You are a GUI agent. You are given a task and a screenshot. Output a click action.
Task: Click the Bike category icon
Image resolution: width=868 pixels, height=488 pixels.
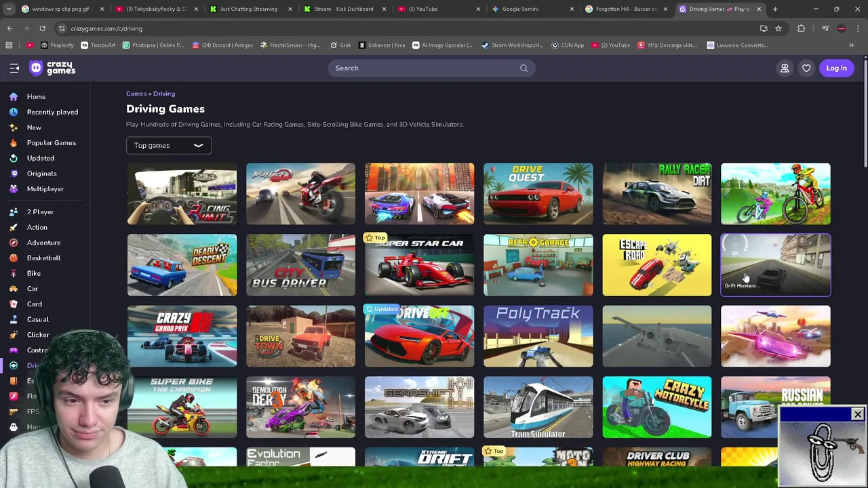pos(14,273)
